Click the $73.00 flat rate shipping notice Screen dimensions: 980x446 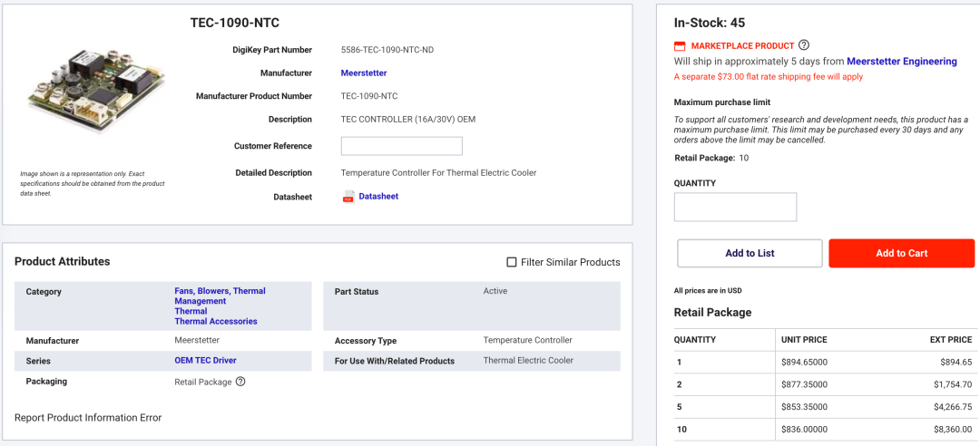pyautogui.click(x=769, y=77)
